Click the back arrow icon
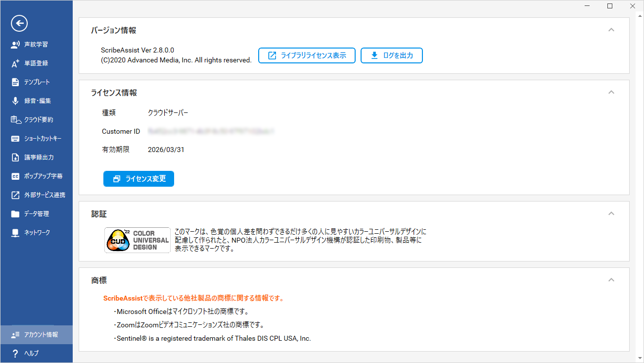 click(x=19, y=23)
